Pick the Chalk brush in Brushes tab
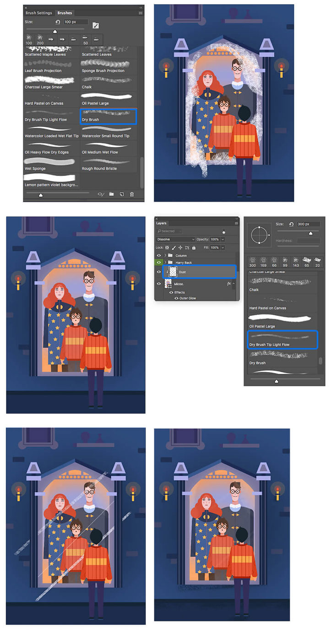 point(109,83)
